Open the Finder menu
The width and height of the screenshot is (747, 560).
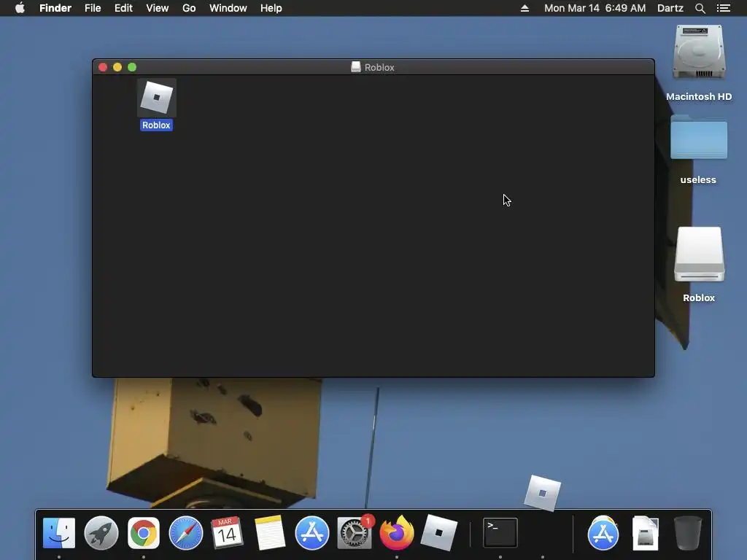(55, 8)
